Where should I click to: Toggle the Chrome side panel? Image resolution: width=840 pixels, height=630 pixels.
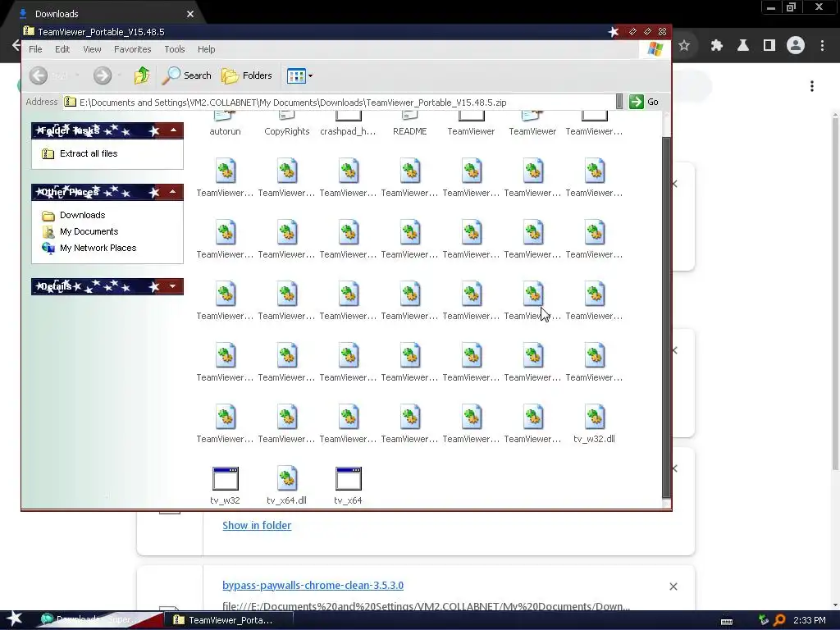[x=769, y=46]
